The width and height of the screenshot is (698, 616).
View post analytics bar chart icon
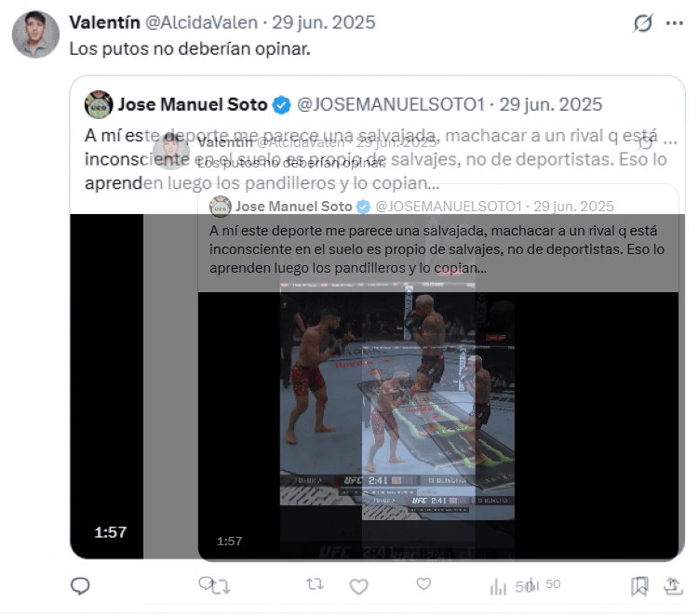pyautogui.click(x=498, y=586)
